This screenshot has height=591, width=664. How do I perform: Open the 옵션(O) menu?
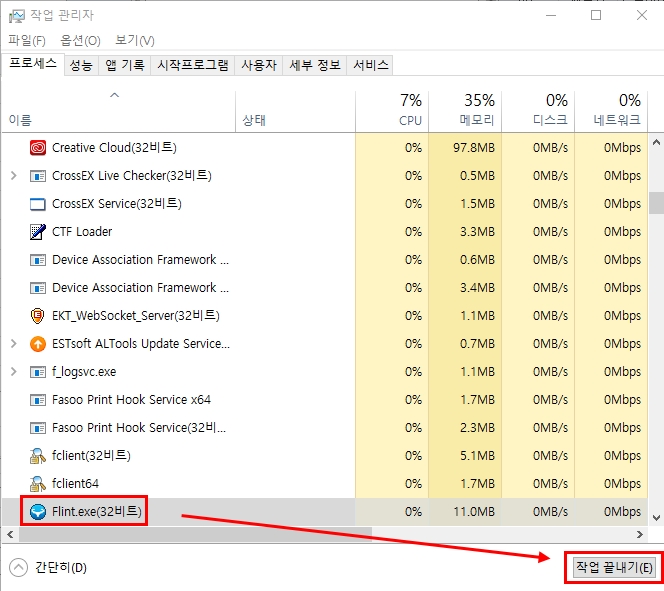(80, 41)
